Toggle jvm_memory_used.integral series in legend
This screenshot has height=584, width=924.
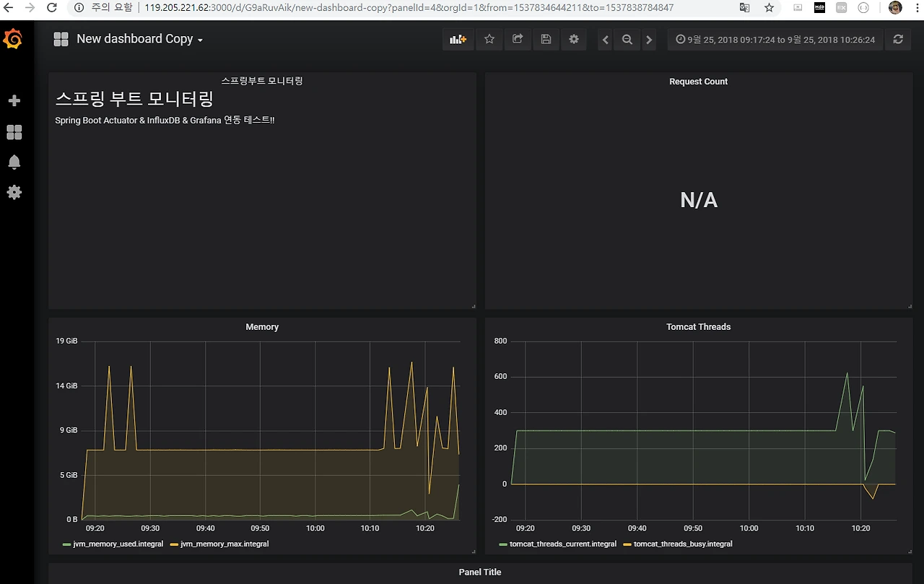tap(118, 544)
